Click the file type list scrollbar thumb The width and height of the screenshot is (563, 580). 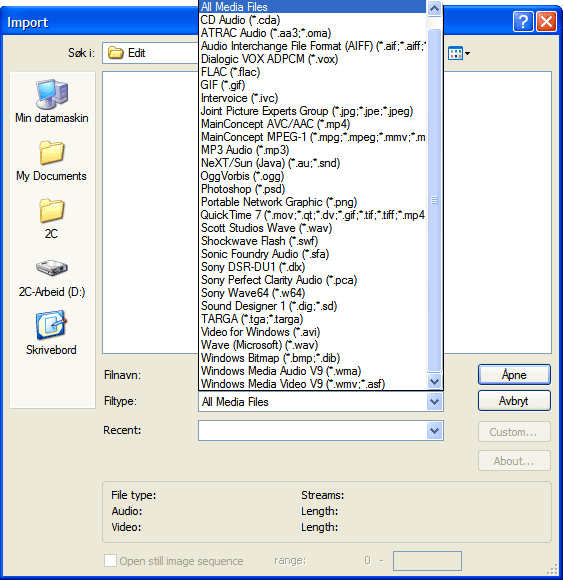434,200
